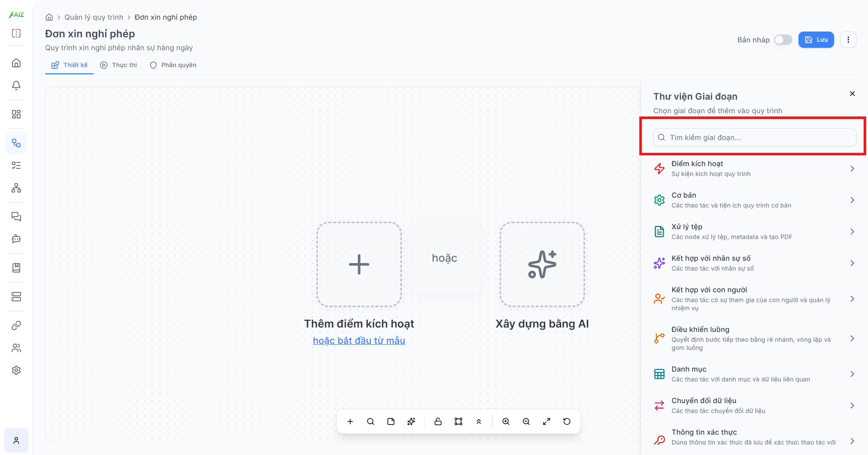Image resolution: width=868 pixels, height=455 pixels.
Task: Click the Lưu save button
Action: point(816,40)
